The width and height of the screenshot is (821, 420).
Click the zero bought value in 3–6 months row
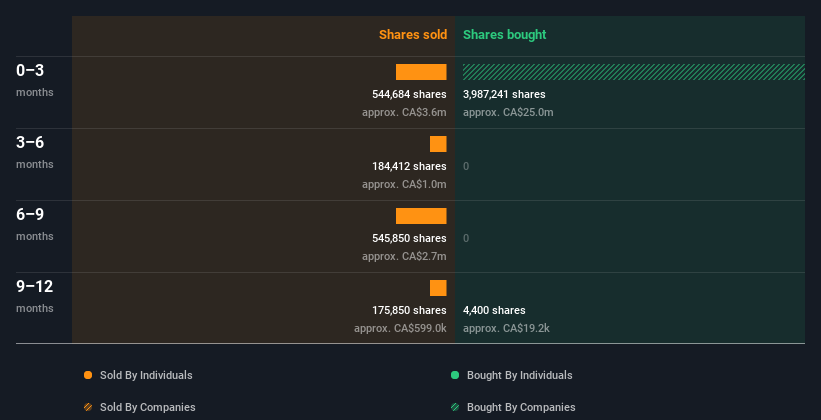[466, 167]
